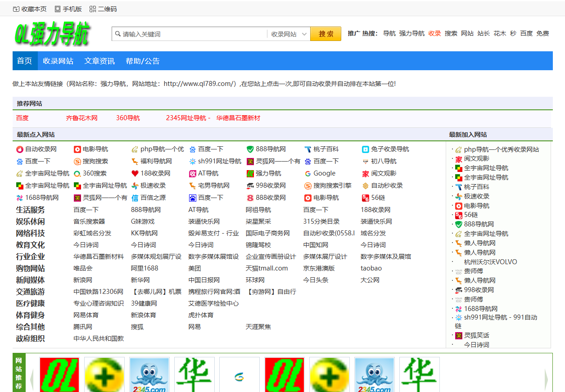This screenshot has width=565, height=392.
Task: Click the green icon beside 360搜索
Action: click(77, 174)
